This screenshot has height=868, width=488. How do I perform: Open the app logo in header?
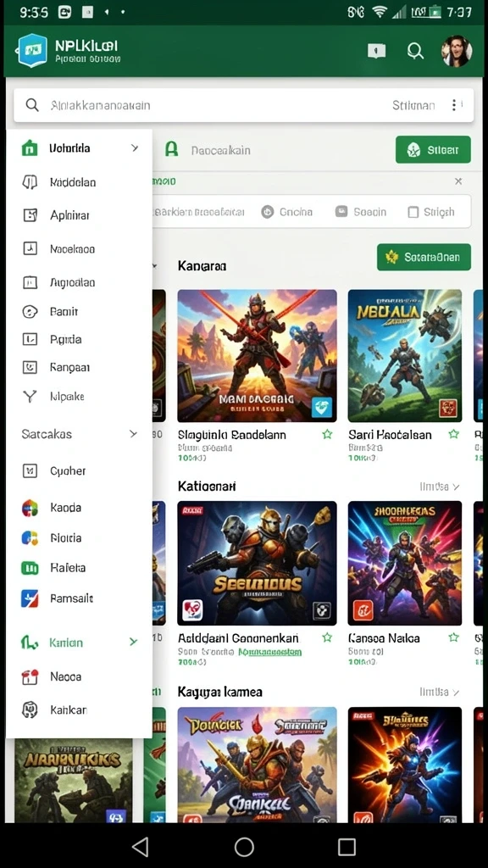pos(32,51)
